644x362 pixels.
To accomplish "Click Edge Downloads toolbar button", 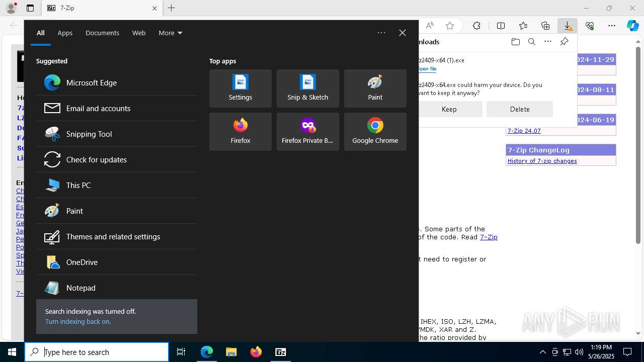I will [568, 26].
